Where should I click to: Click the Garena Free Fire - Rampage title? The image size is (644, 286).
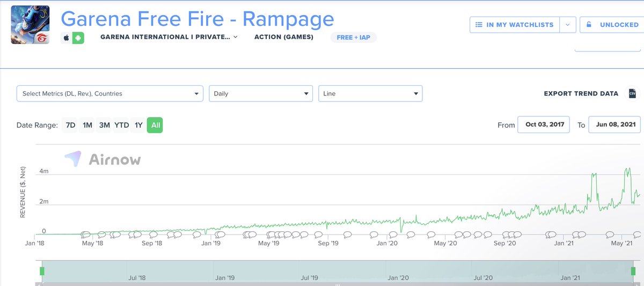point(197,19)
